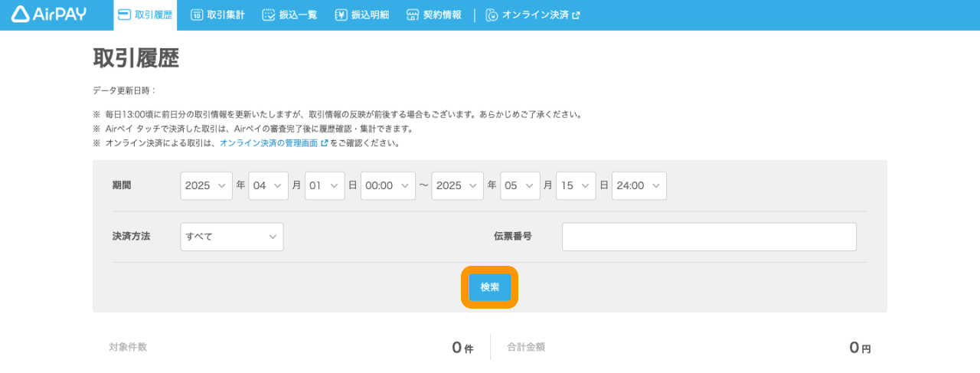This screenshot has width=980, height=373.
Task: Click the 振込一覧 list icon
Action: point(268,15)
